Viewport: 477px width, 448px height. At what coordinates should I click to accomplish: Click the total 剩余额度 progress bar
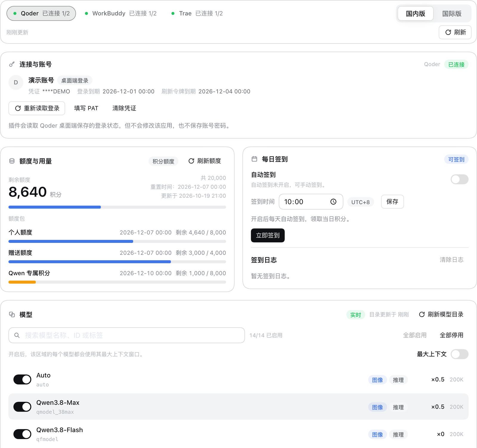(117, 207)
